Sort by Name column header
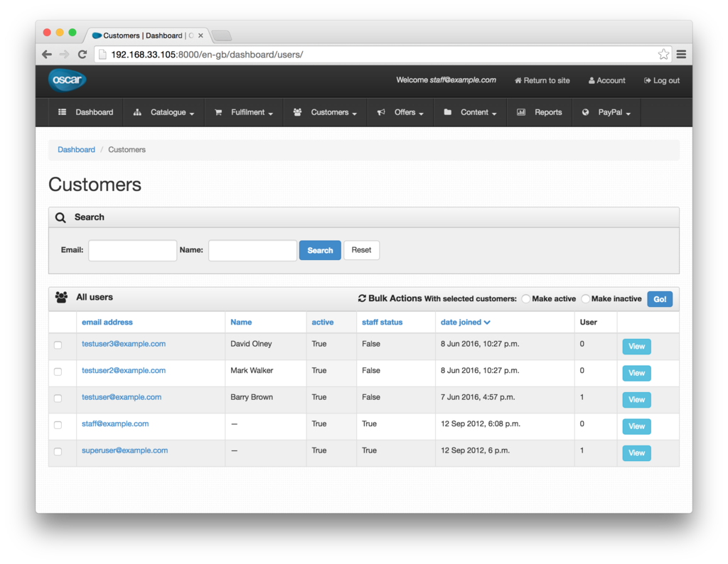 [x=241, y=322]
